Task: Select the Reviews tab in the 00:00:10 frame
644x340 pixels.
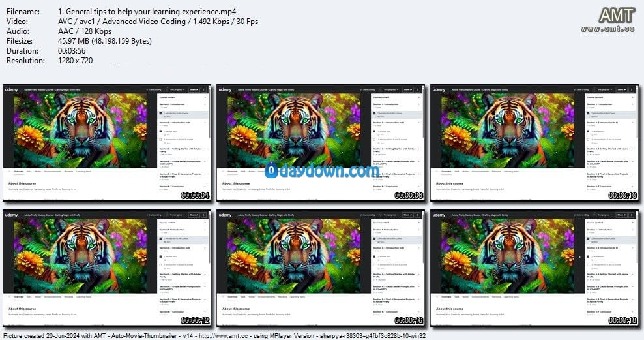Action: tap(496, 172)
